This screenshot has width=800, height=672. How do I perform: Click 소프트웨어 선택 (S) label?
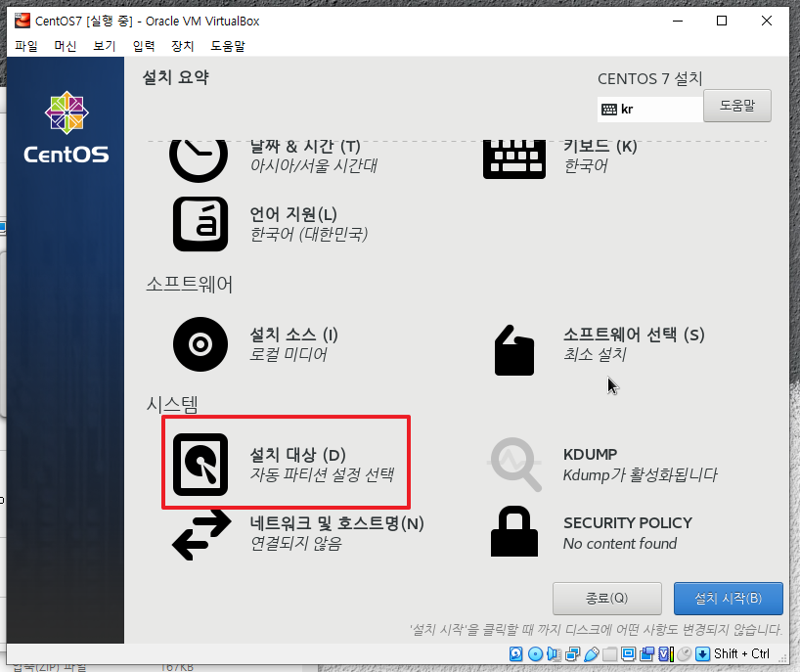(634, 335)
